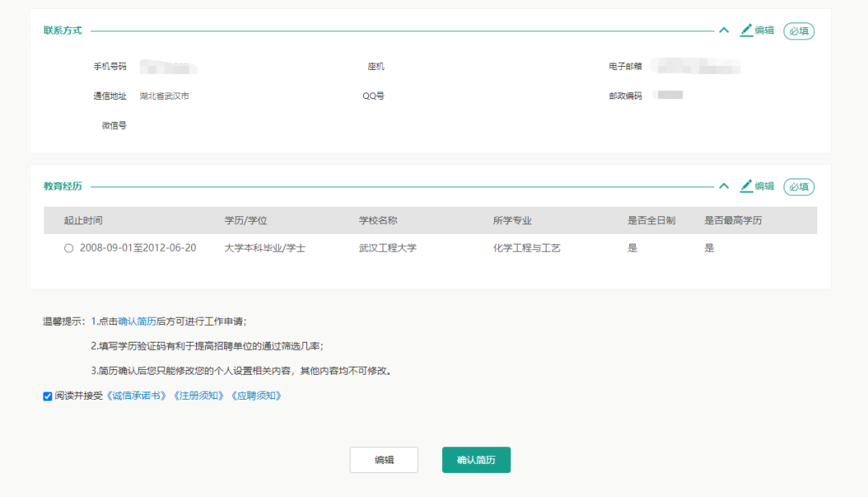Click the 是否全日制 column header

pos(651,220)
